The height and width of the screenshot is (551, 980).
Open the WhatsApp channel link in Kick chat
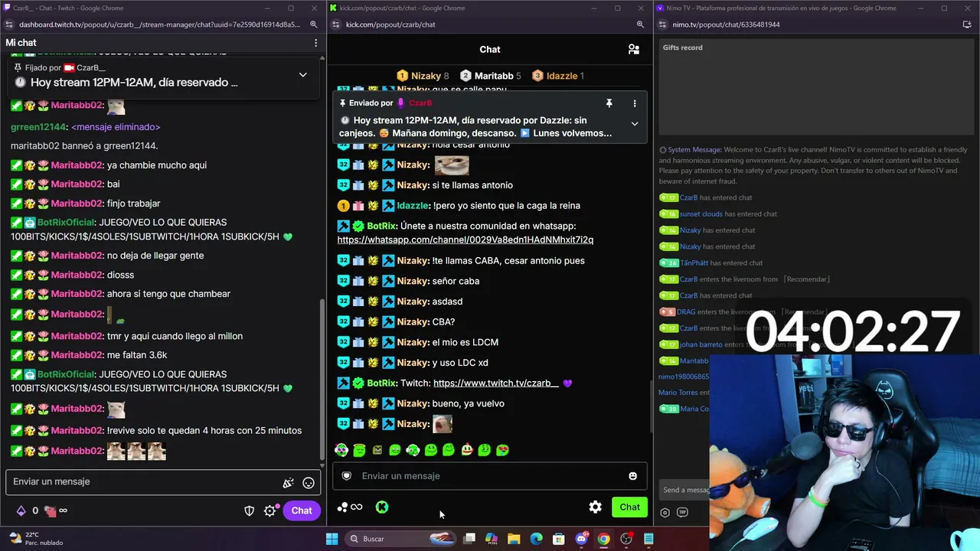tap(465, 240)
